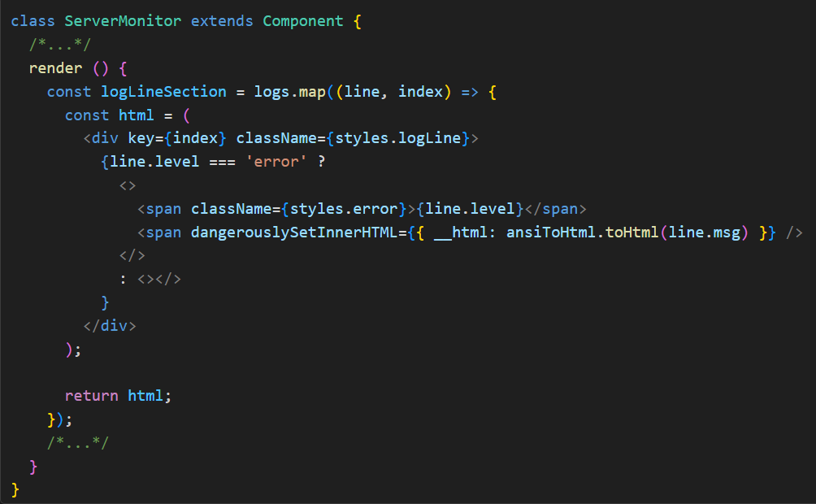
Task: Select the extends keyword
Action: pyautogui.click(x=220, y=20)
